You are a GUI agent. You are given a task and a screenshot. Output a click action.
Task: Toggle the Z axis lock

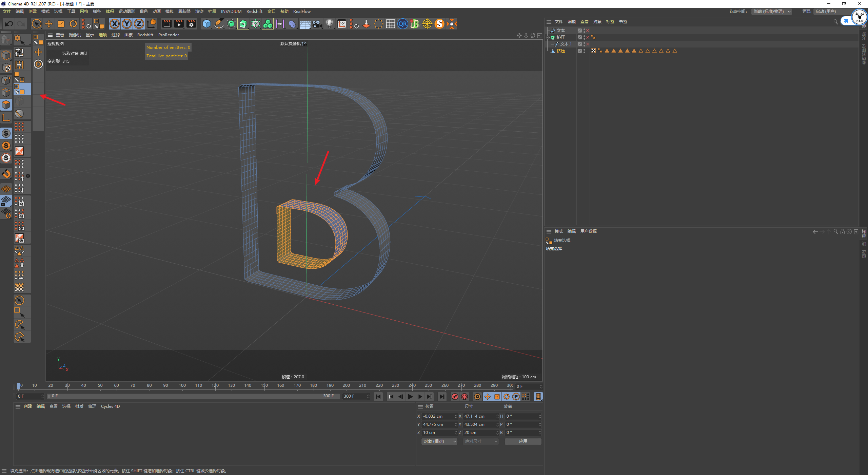[x=139, y=24]
